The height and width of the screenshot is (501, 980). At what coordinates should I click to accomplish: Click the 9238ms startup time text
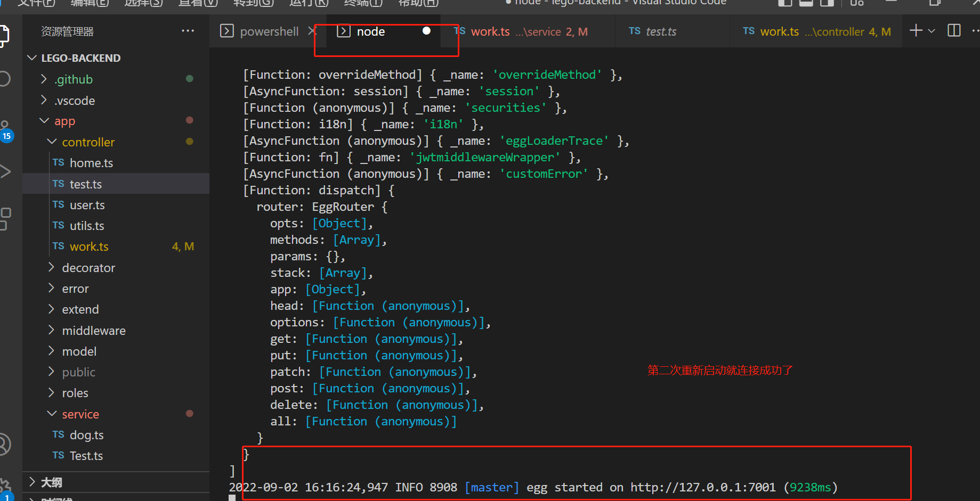pyautogui.click(x=810, y=487)
